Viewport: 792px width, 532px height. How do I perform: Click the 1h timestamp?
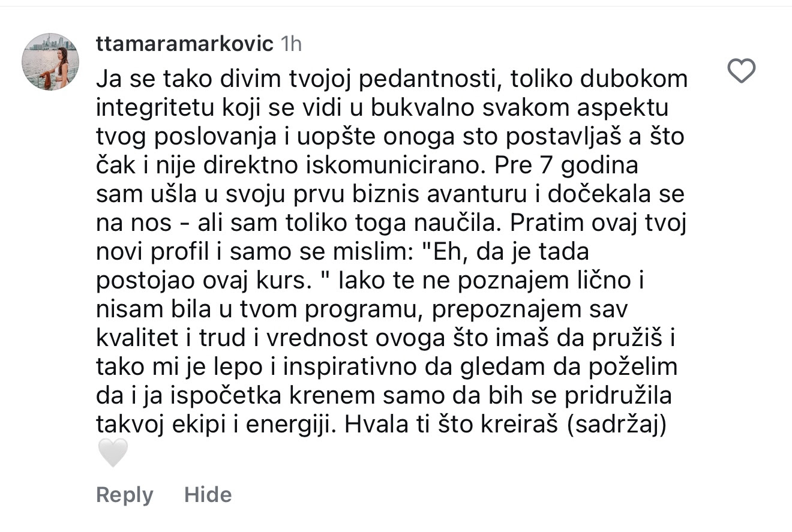(291, 44)
